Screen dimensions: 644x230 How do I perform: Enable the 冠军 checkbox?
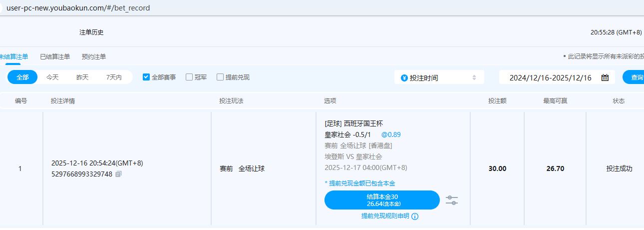point(189,77)
